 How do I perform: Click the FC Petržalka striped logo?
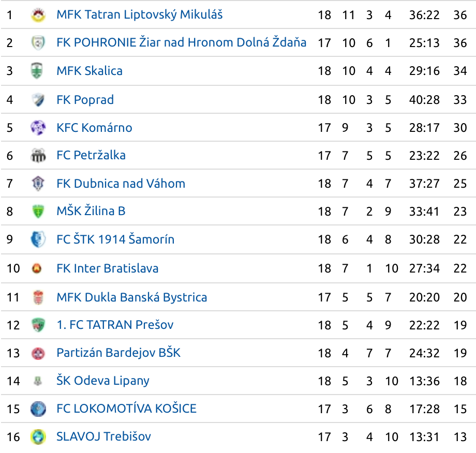pyautogui.click(x=38, y=156)
